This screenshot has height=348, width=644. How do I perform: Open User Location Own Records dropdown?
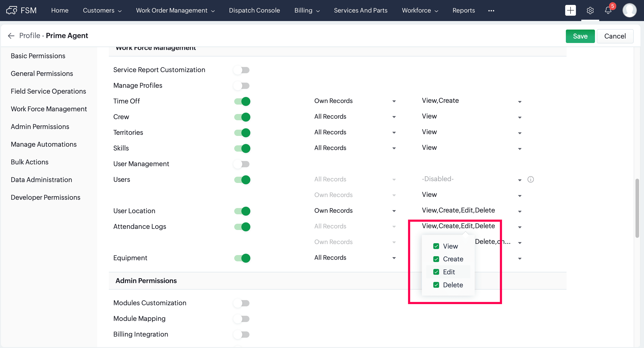[355, 211]
